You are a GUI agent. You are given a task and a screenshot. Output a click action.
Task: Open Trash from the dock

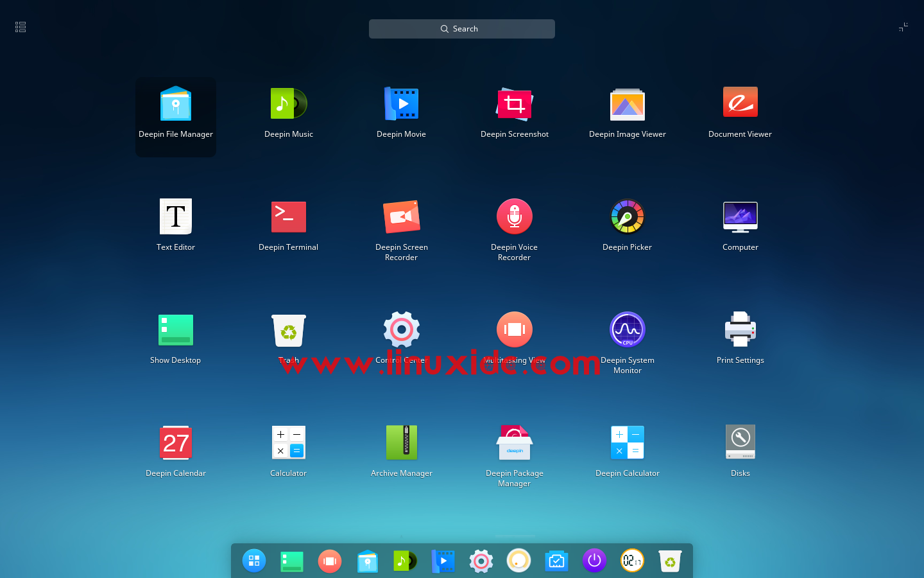[670, 561]
